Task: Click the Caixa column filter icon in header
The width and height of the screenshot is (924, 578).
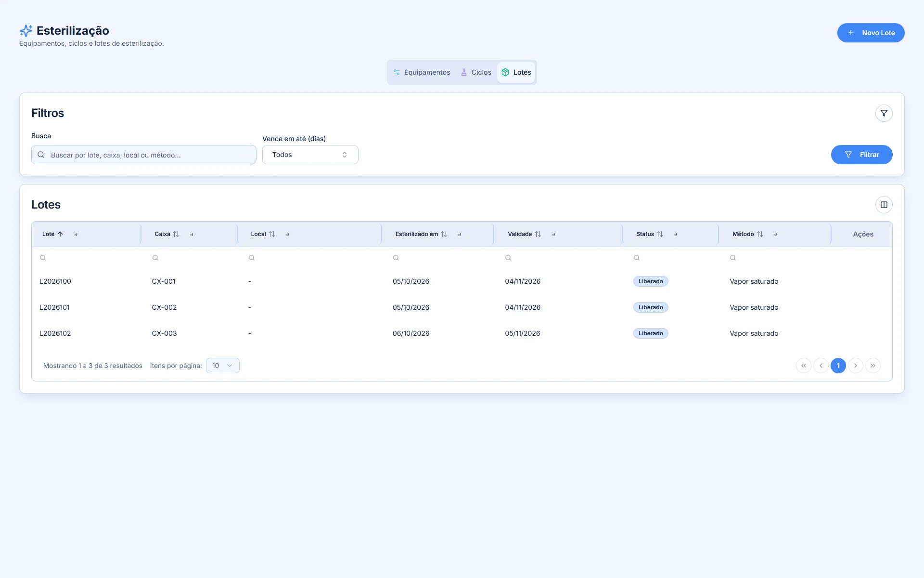Action: [x=192, y=234]
